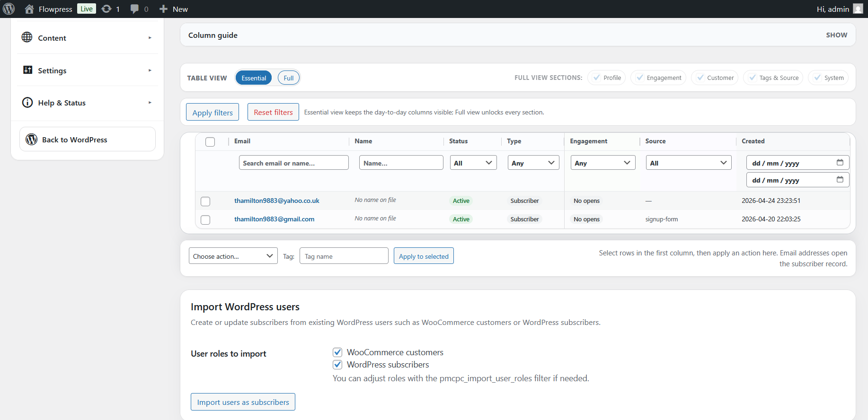Click the WordPress logo in admin bar

9,9
